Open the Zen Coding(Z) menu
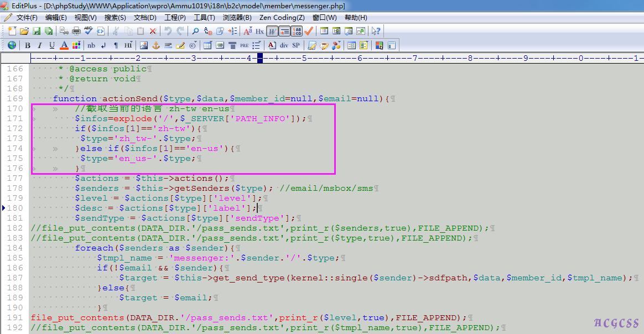This screenshot has width=644, height=334. click(x=282, y=18)
